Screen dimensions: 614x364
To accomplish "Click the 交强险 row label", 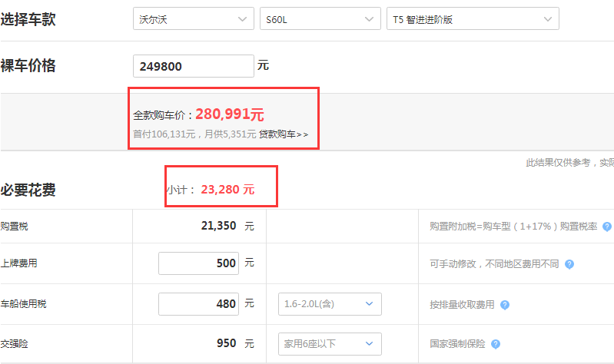I will coord(14,343).
